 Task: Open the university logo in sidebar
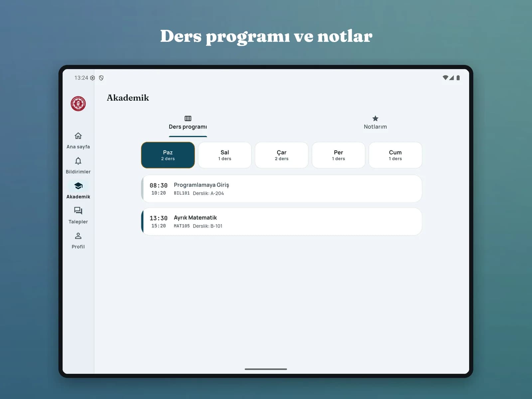click(x=78, y=103)
